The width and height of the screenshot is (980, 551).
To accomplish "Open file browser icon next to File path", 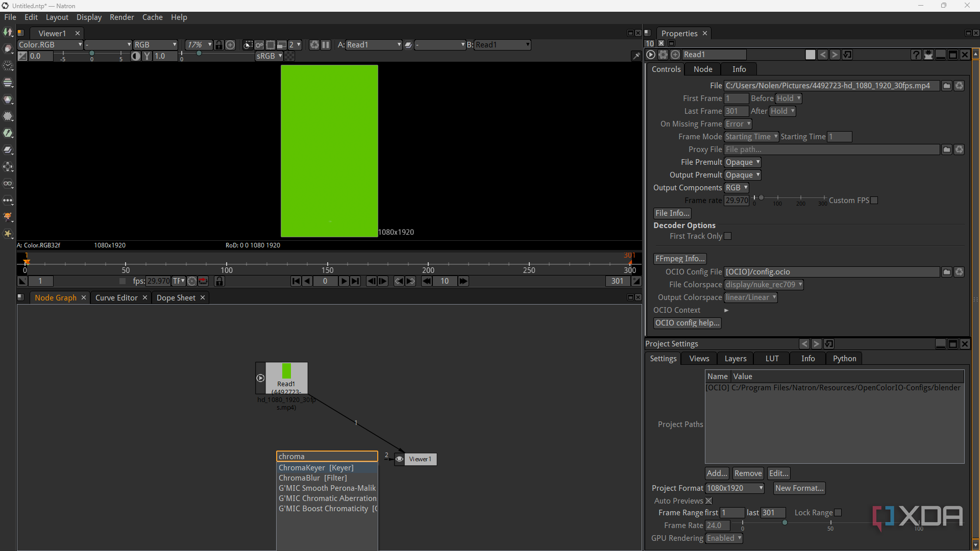I will 947,86.
